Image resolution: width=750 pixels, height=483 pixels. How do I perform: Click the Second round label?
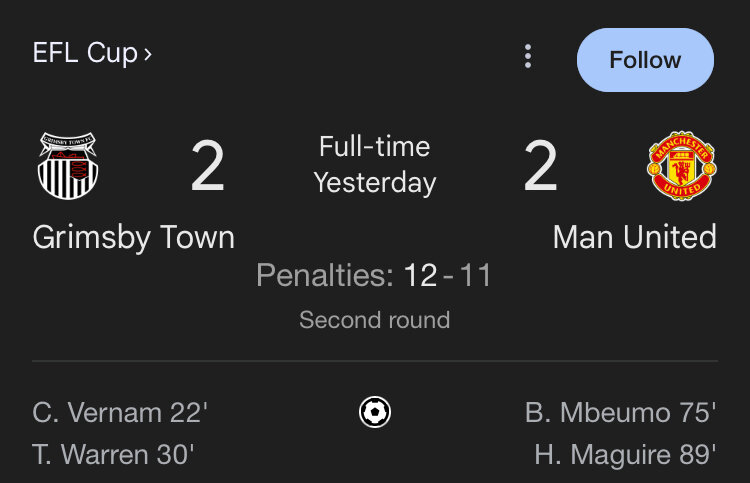pyautogui.click(x=375, y=320)
